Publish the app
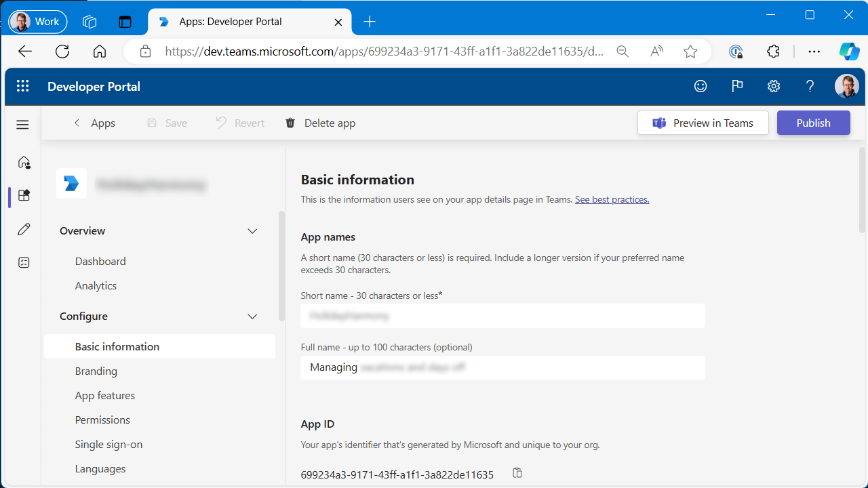The width and height of the screenshot is (868, 488). point(814,123)
